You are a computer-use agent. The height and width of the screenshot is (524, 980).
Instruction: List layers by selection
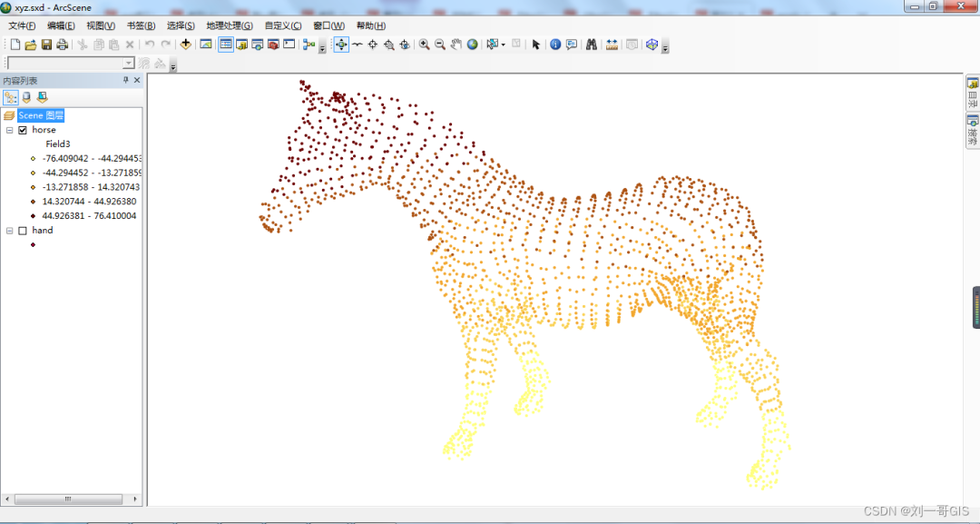42,97
